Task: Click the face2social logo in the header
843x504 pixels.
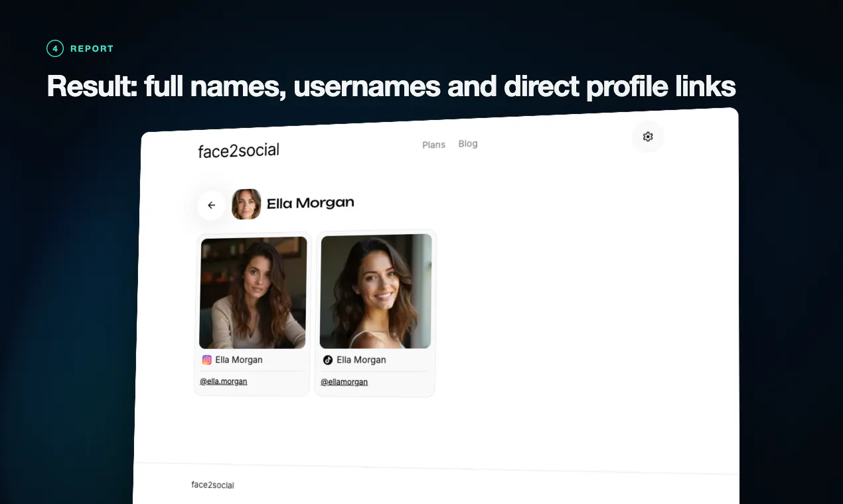Action: click(x=239, y=151)
